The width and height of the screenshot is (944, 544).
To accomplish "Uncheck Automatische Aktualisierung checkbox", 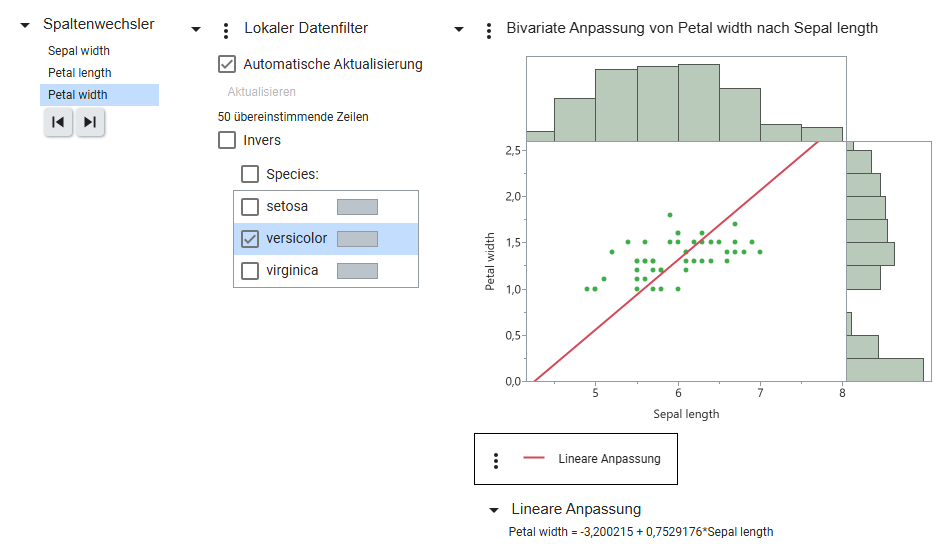I will [x=227, y=64].
